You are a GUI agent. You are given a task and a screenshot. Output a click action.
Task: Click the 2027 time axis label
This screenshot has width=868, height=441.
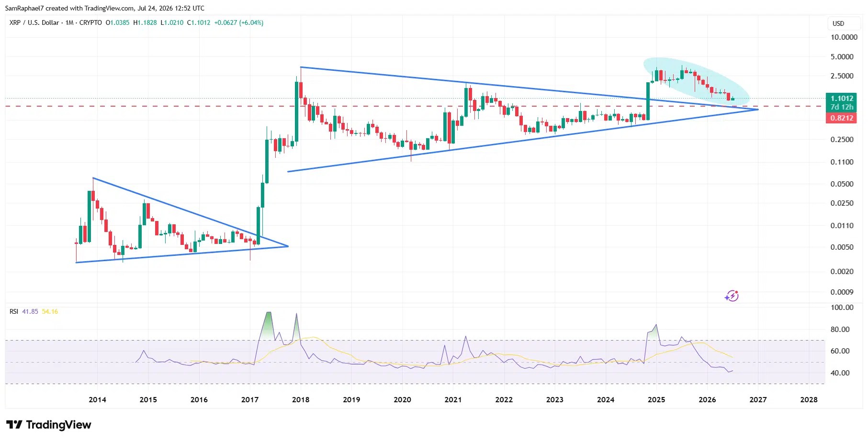point(758,400)
